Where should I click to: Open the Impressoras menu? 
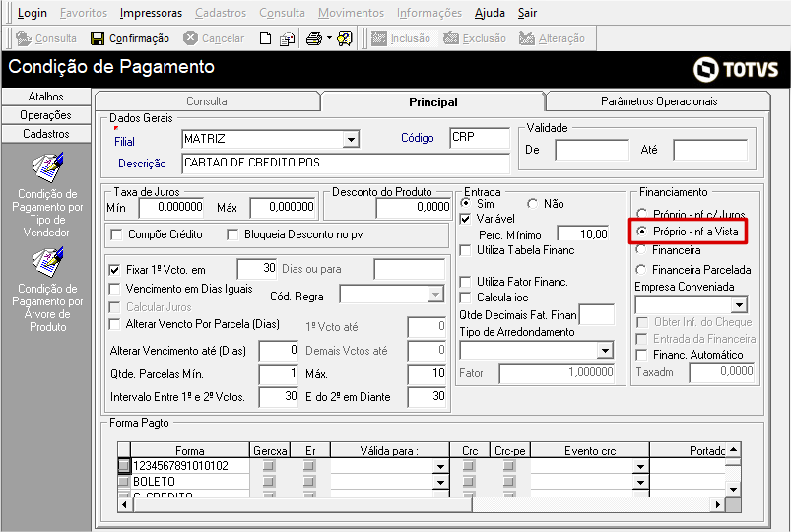coord(151,13)
